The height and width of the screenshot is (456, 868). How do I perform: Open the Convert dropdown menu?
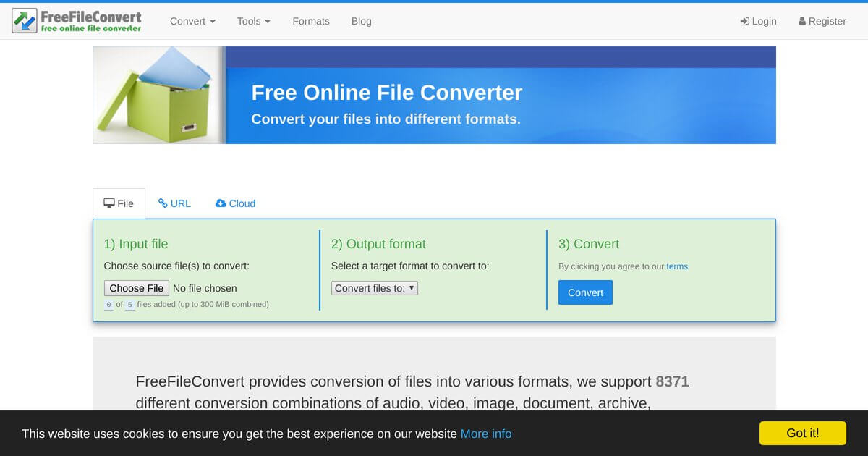click(192, 21)
